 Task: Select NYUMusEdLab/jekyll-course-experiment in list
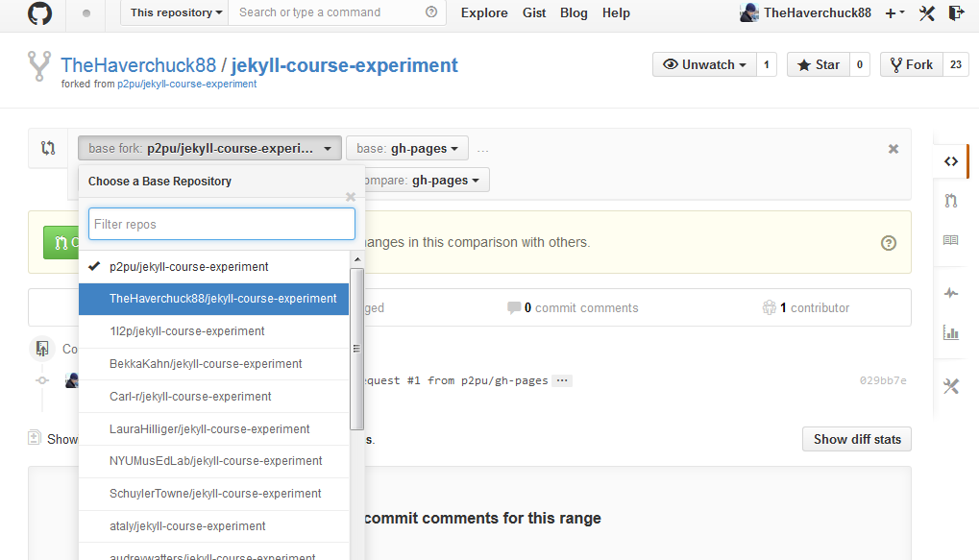213,461
